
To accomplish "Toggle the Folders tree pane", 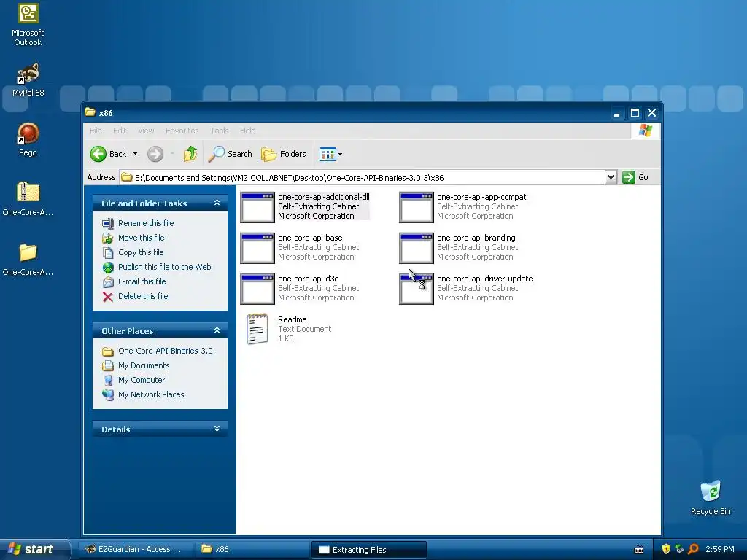I will (284, 154).
